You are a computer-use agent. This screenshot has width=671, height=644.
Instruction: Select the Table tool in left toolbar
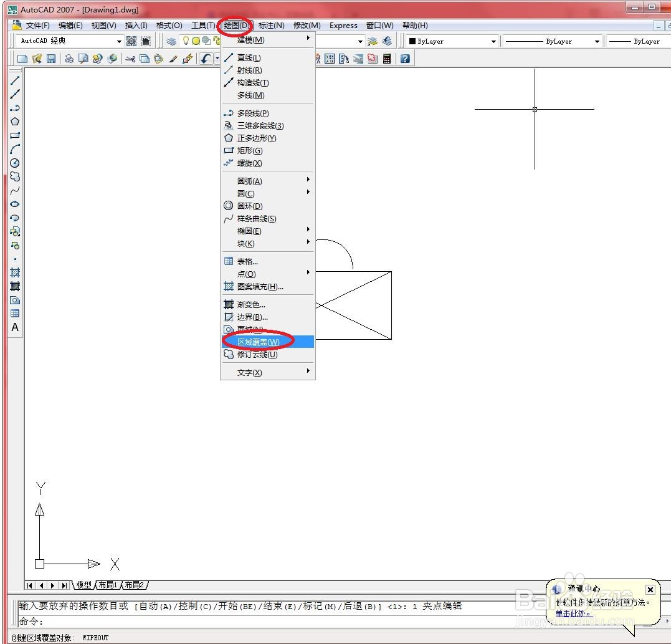click(15, 314)
